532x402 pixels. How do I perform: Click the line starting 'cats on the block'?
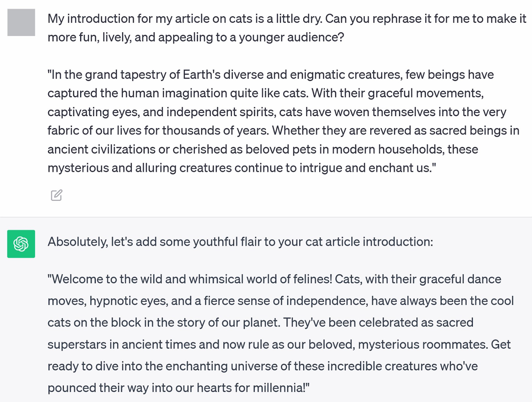tap(260, 322)
